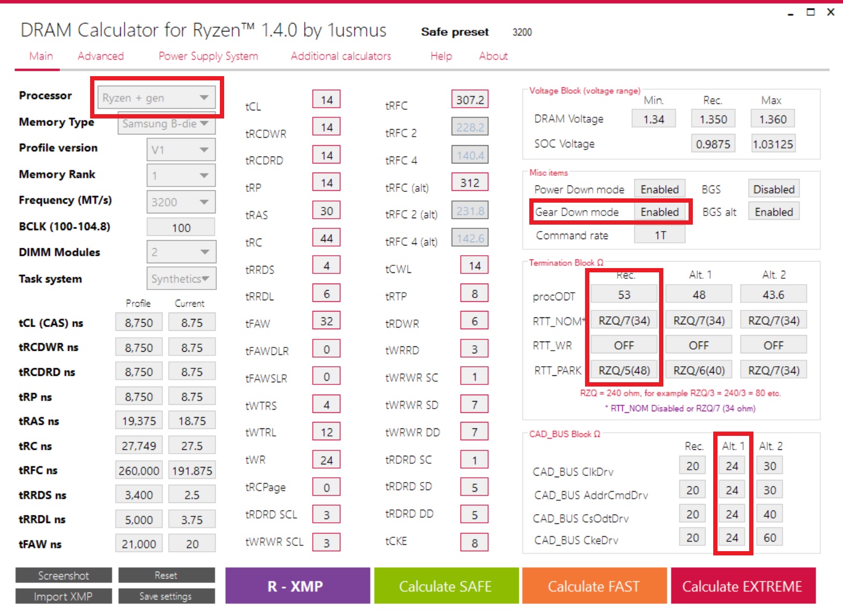This screenshot has height=616, width=843.
Task: Expand the Task system dropdown
Action: (181, 279)
